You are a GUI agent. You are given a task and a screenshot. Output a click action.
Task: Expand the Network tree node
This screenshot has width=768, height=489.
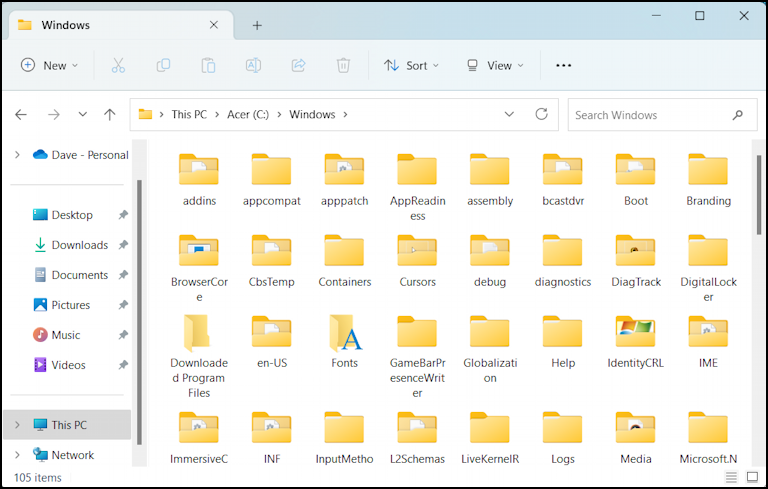pyautogui.click(x=17, y=455)
